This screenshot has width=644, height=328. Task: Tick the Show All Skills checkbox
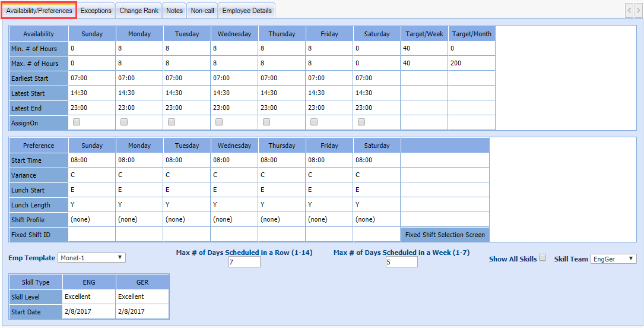pos(543,258)
